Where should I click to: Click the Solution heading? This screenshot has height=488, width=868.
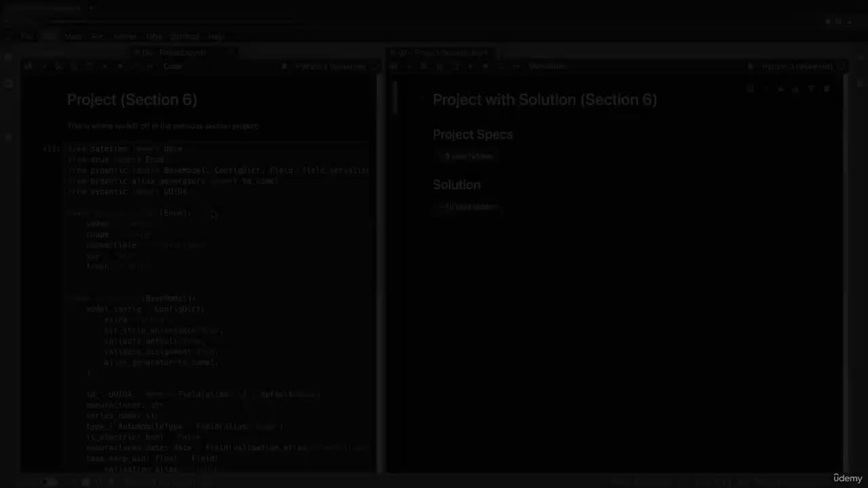pyautogui.click(x=456, y=184)
